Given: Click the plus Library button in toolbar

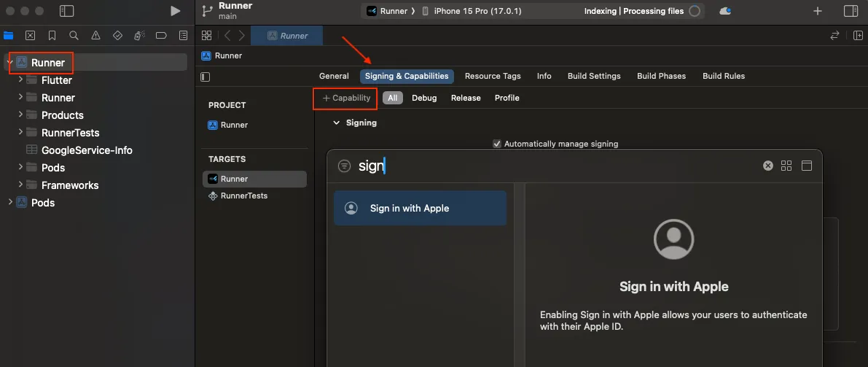Looking at the screenshot, I should (817, 11).
